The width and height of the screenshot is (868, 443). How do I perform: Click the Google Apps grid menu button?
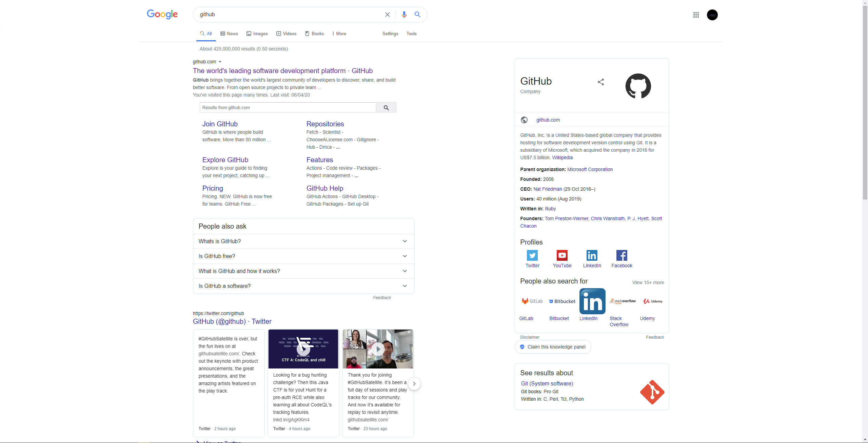point(696,15)
